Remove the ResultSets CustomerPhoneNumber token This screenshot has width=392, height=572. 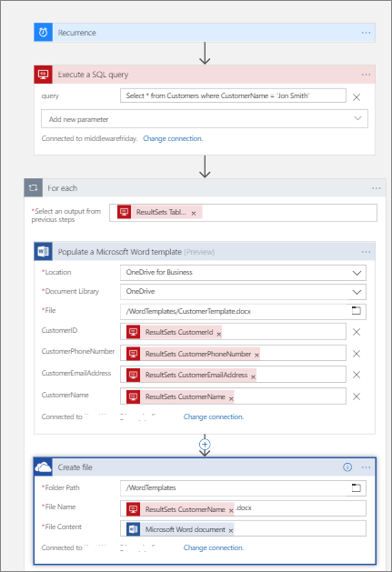point(256,355)
